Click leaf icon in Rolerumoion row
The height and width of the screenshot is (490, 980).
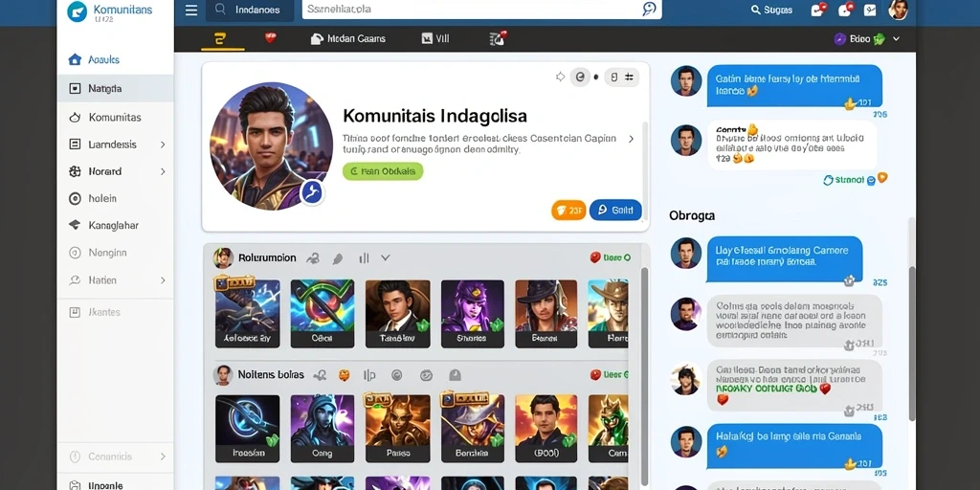click(x=338, y=258)
